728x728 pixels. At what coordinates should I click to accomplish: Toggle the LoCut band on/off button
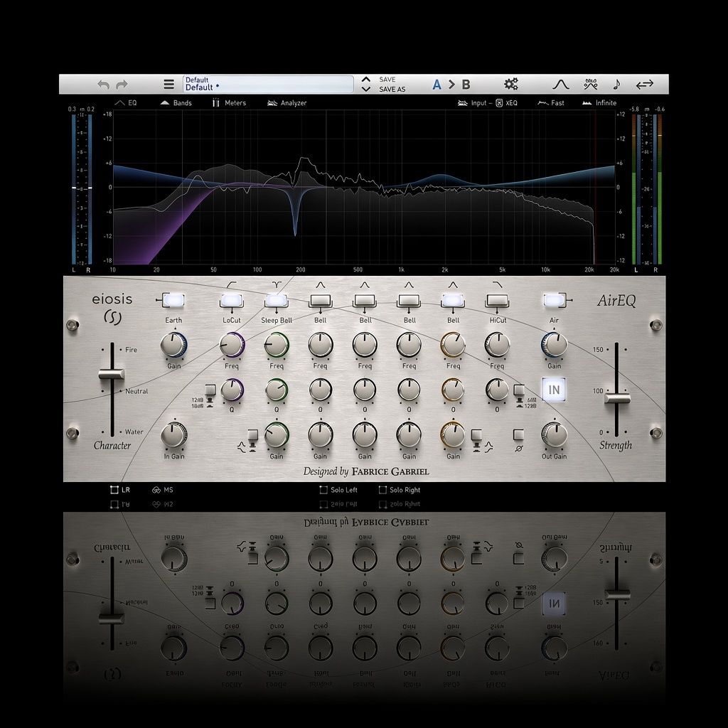click(x=231, y=301)
